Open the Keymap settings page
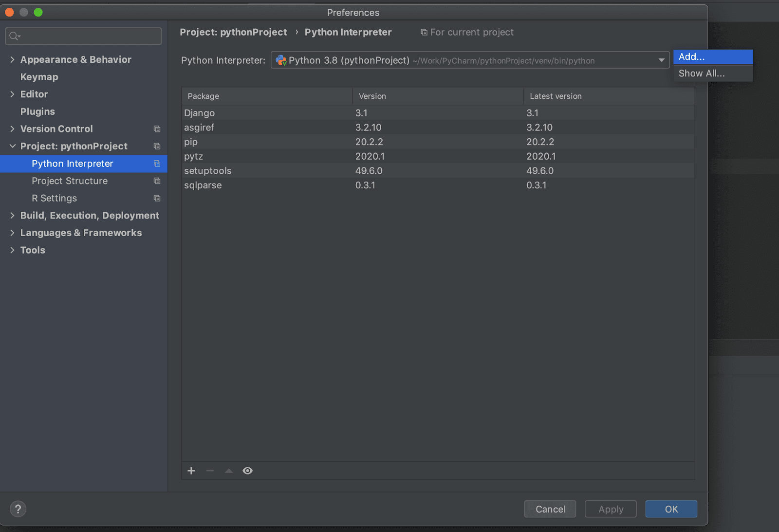This screenshot has height=532, width=779. pos(39,77)
